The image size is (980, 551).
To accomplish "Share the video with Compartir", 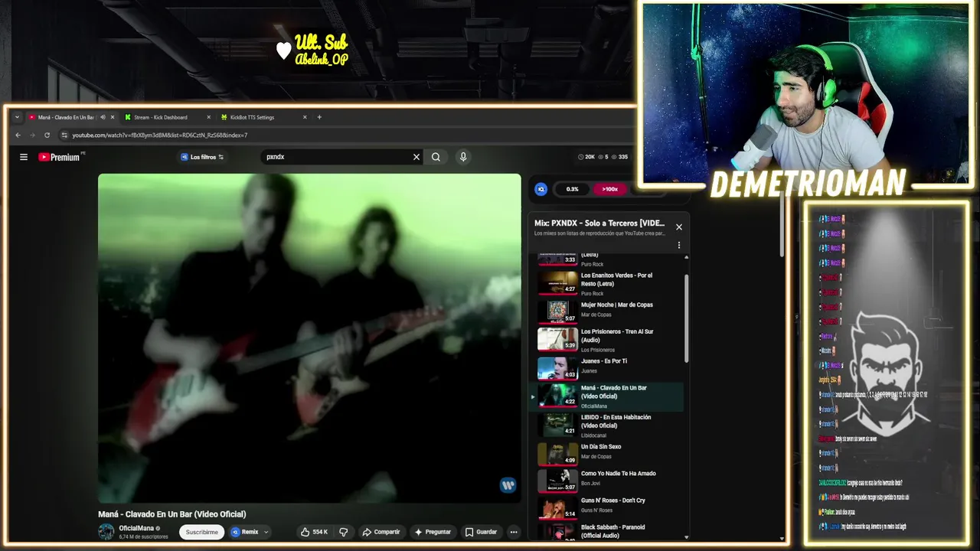I will pos(381,532).
